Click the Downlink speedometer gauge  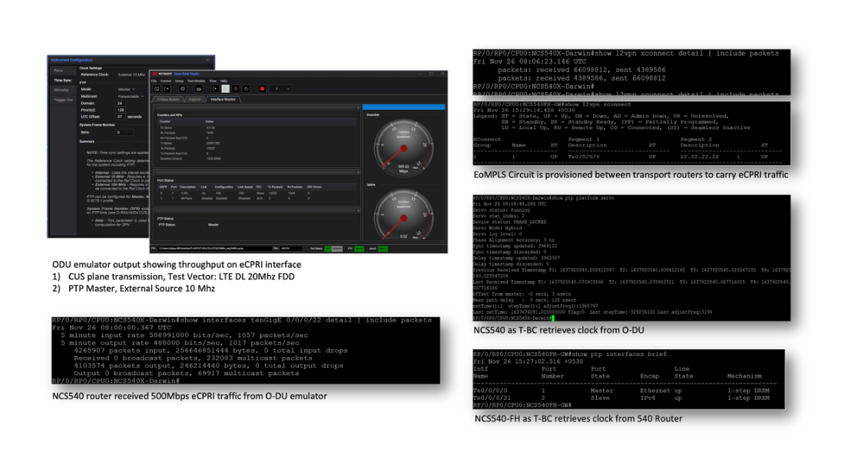403,147
